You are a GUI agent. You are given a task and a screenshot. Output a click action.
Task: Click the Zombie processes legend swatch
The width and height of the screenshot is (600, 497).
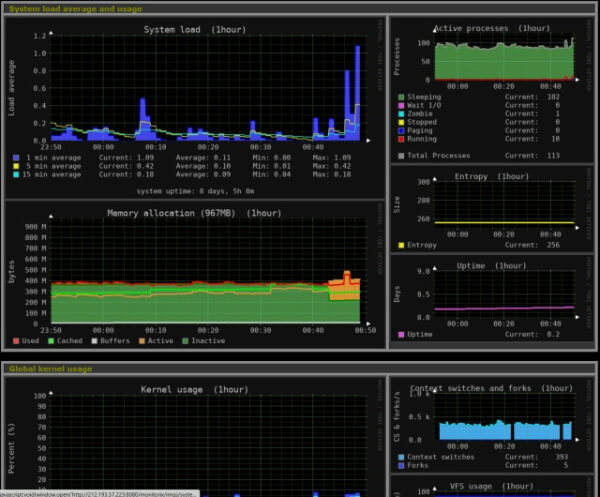tap(402, 114)
